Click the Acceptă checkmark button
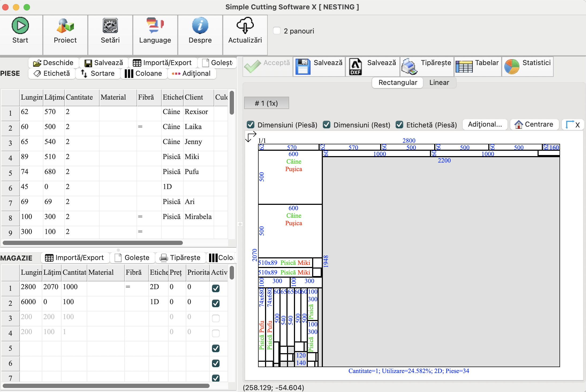 (x=268, y=67)
